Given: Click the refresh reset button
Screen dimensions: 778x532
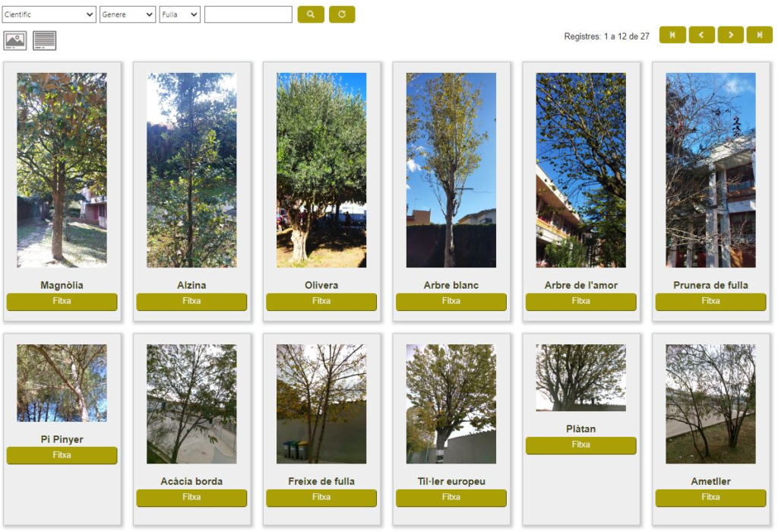Looking at the screenshot, I should click(x=342, y=14).
